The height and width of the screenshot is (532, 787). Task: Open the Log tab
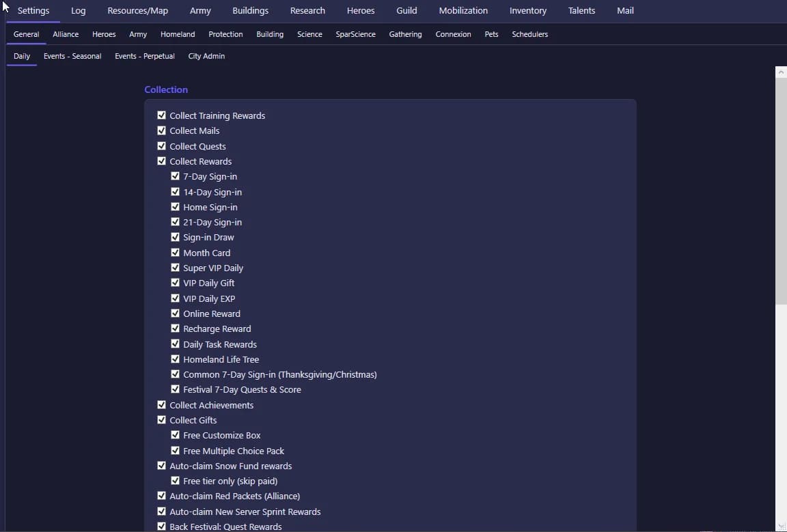coord(79,10)
